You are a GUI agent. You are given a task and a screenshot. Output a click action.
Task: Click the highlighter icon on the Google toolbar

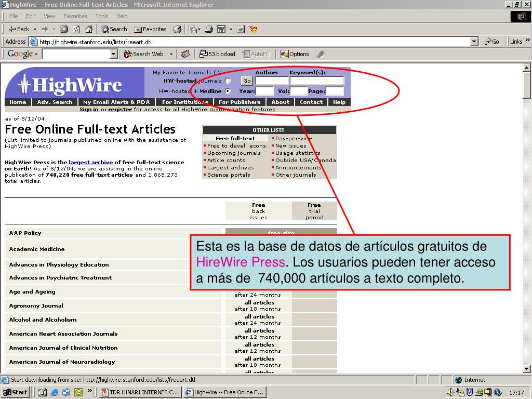[320, 54]
